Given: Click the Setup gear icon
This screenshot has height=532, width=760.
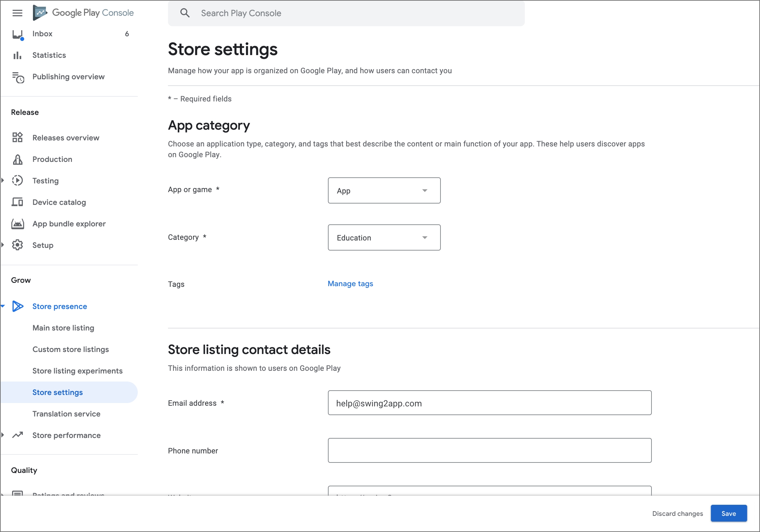Looking at the screenshot, I should coord(17,245).
